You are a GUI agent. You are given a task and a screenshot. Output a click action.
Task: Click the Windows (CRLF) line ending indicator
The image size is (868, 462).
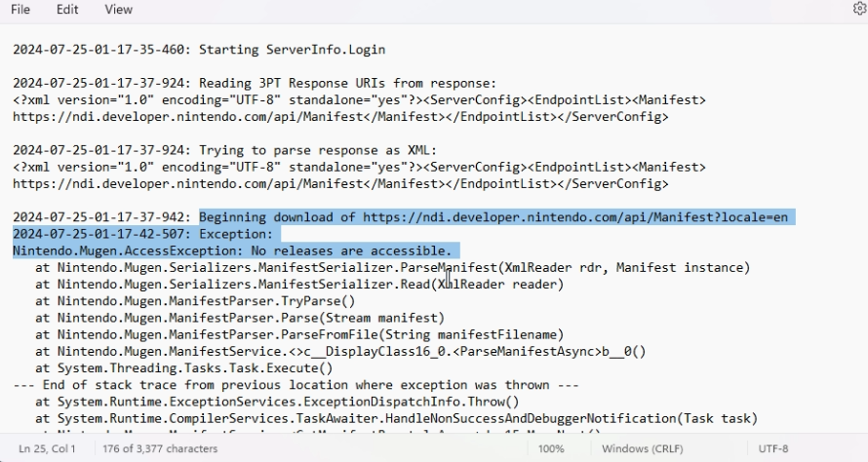pos(642,448)
